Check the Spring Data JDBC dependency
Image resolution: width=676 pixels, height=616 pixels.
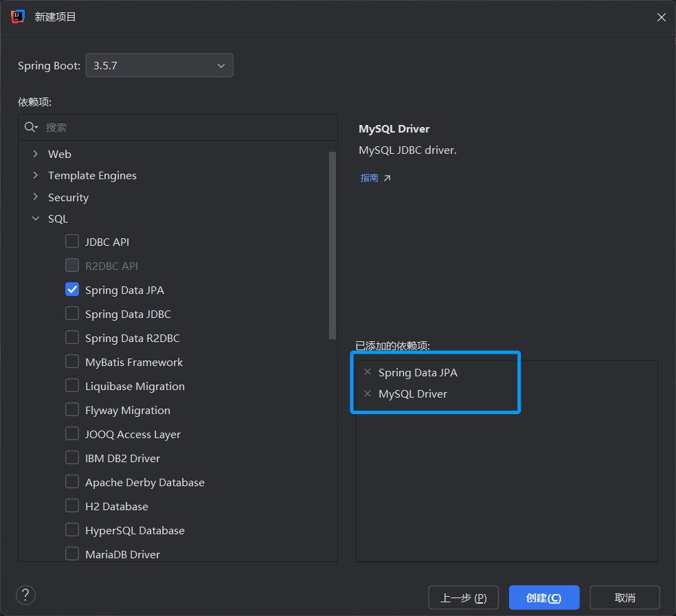pyautogui.click(x=72, y=313)
